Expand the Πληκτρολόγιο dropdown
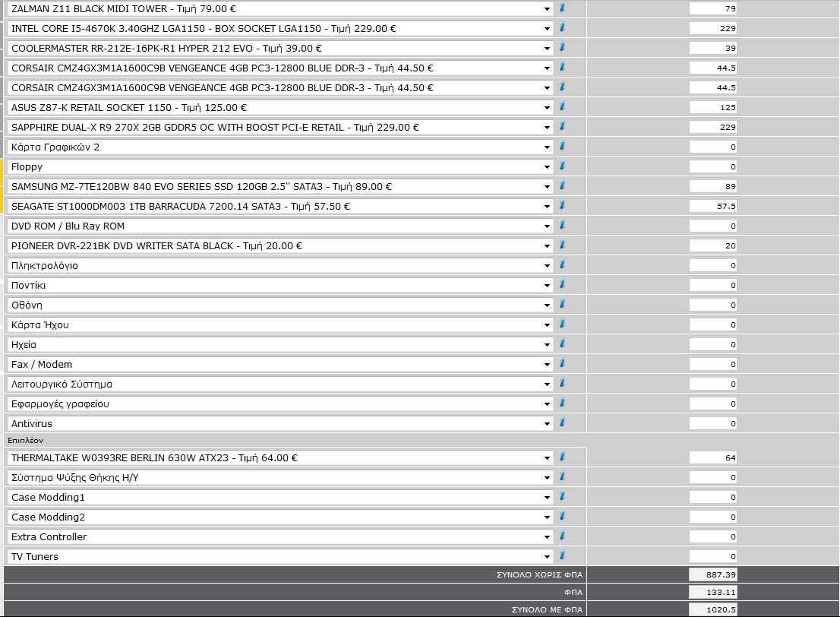 click(279, 266)
